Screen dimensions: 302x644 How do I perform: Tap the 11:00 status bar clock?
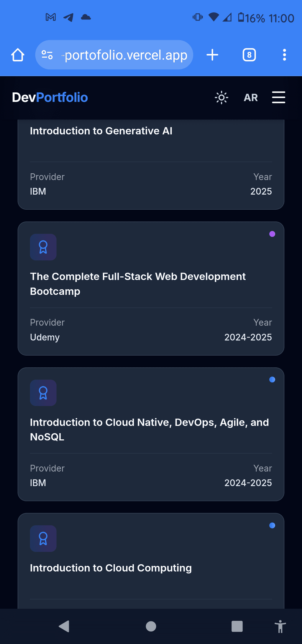(x=281, y=18)
